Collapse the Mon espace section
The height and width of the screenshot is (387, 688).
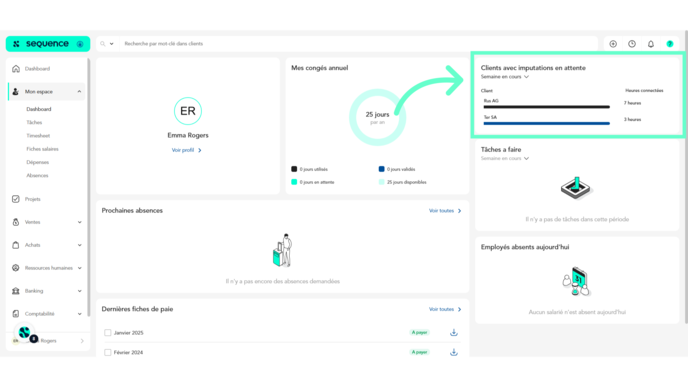(x=79, y=92)
